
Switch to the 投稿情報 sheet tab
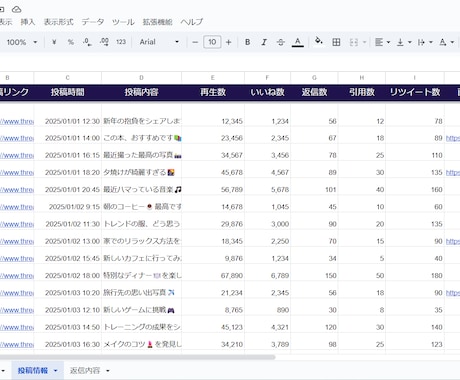click(x=32, y=370)
